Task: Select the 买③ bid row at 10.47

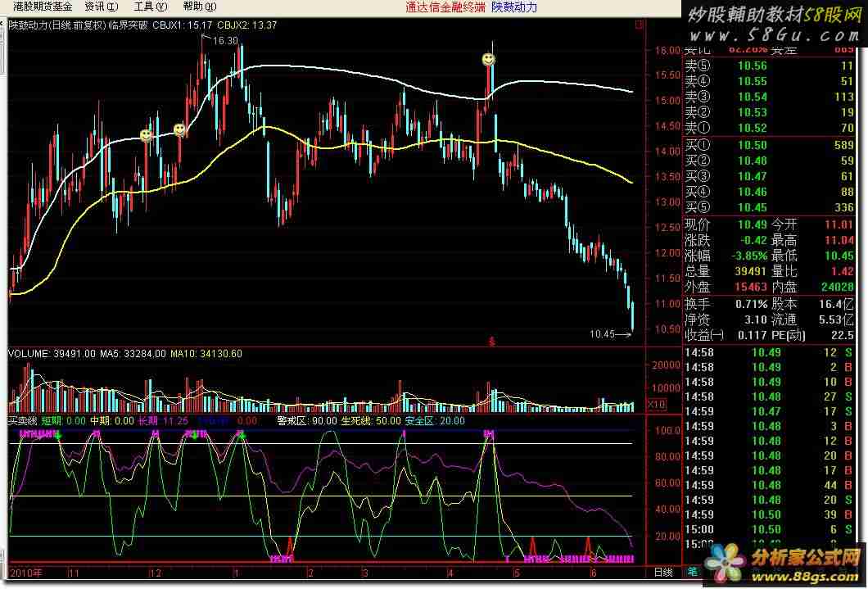Action: coord(770,176)
